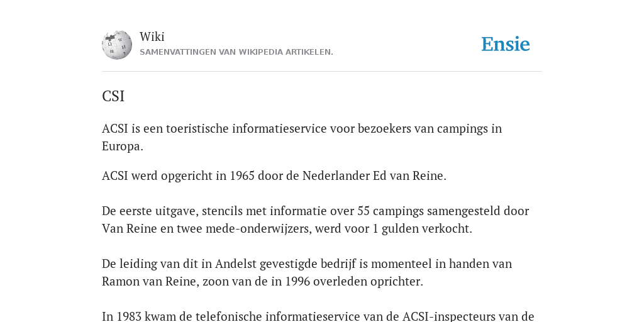Click the CSI article heading

pos(113,96)
